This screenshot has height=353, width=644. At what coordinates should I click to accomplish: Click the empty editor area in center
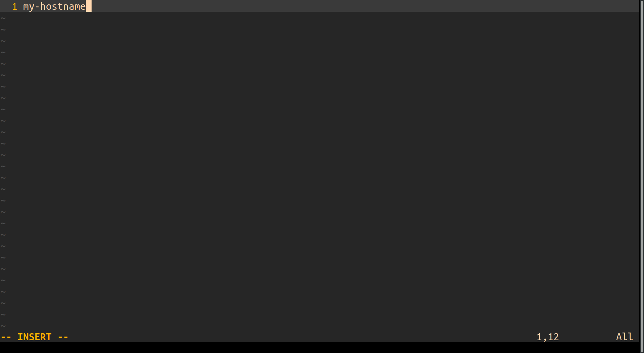[x=320, y=171]
